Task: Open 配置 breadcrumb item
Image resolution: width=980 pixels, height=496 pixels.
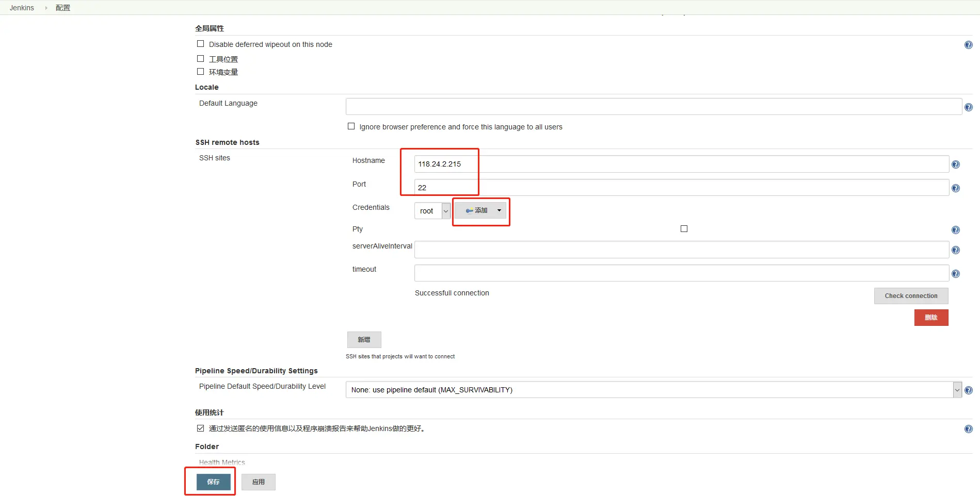Action: coord(63,8)
